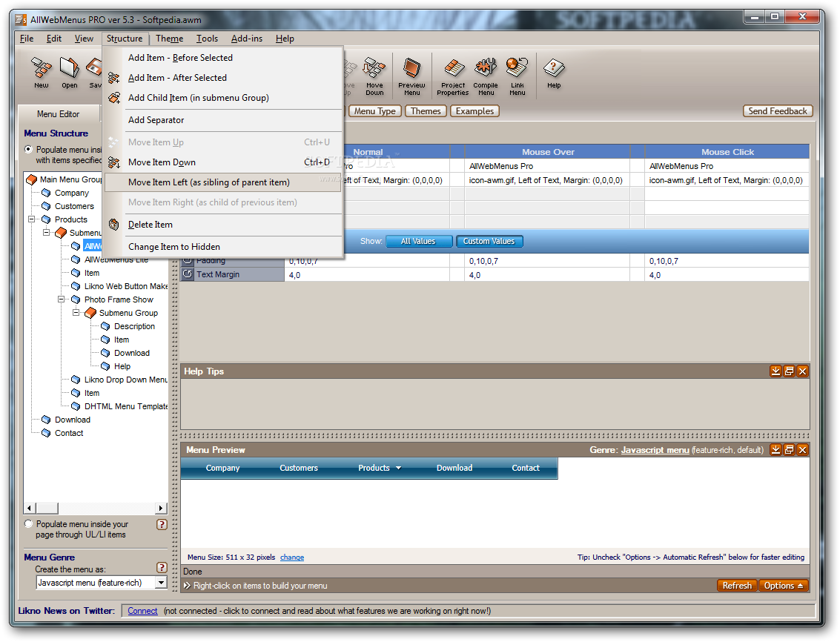Click the Connect Twitter link
The width and height of the screenshot is (840, 642).
point(142,611)
